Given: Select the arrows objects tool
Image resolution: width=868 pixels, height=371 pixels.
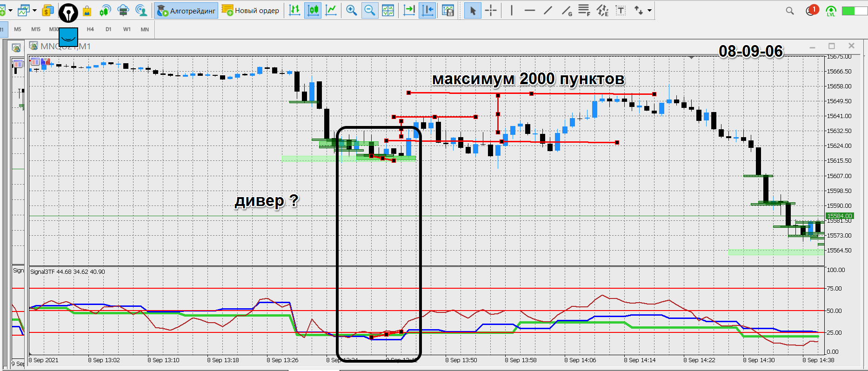Looking at the screenshot, I should (638, 10).
